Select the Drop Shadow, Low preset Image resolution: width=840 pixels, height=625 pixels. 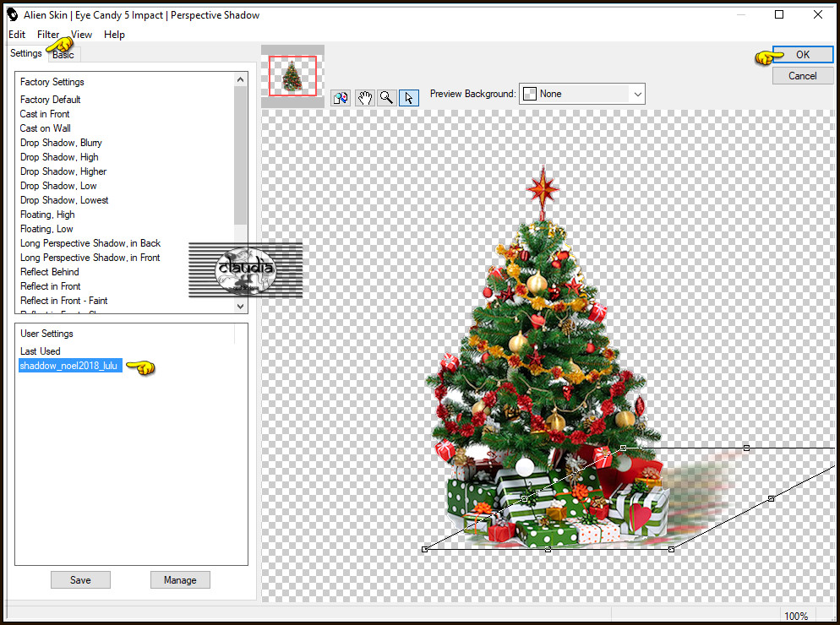click(58, 187)
